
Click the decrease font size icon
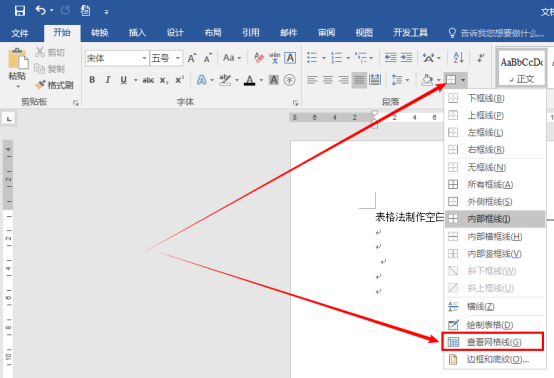pyautogui.click(x=208, y=58)
